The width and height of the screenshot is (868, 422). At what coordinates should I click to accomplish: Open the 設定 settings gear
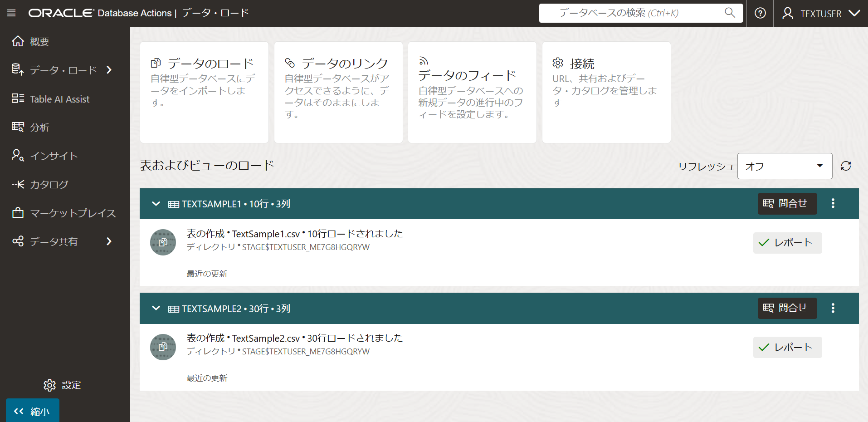(x=62, y=385)
